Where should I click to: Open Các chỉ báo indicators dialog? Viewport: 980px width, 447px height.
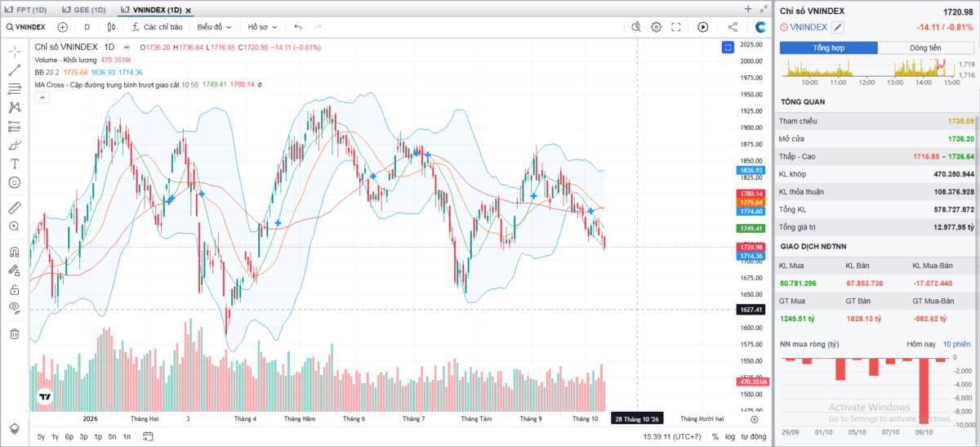tap(157, 27)
